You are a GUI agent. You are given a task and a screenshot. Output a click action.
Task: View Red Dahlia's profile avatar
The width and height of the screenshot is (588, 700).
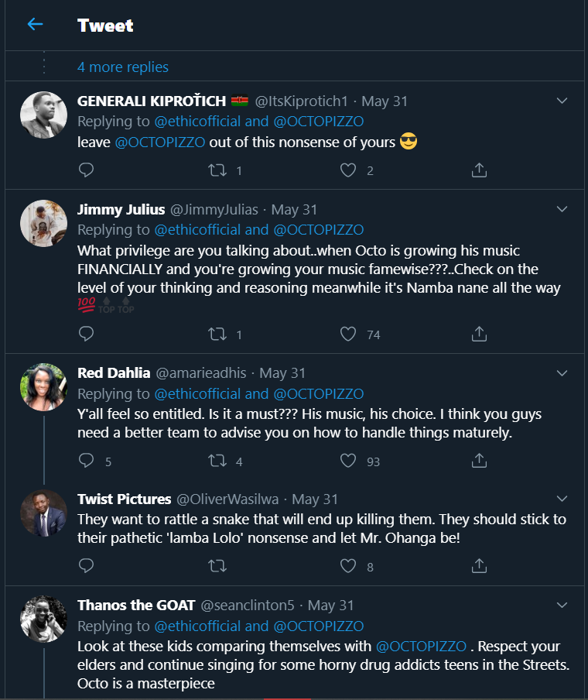43,387
